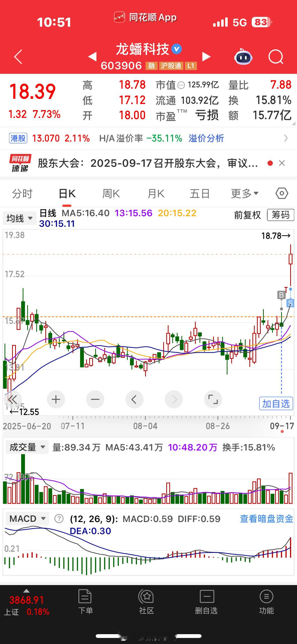Open the 港股 quote tag
The width and height of the screenshot is (297, 644).
[18, 138]
